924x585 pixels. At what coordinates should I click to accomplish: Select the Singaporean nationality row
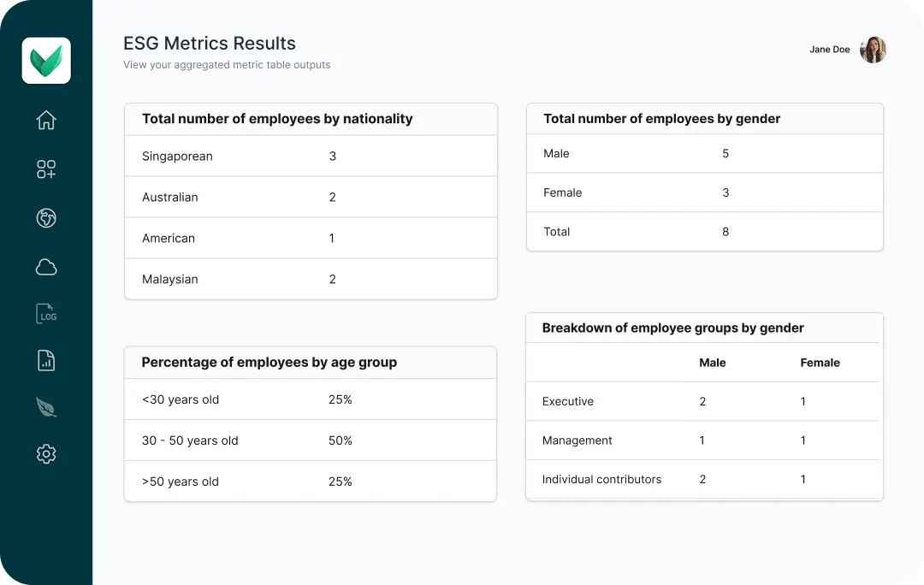click(311, 157)
